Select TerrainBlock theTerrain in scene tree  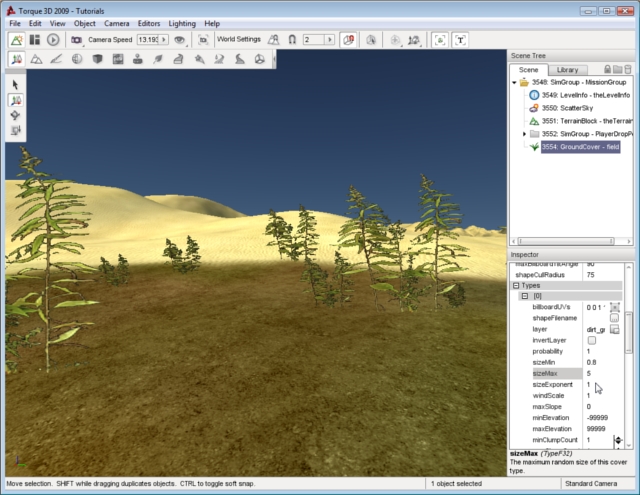(582, 120)
